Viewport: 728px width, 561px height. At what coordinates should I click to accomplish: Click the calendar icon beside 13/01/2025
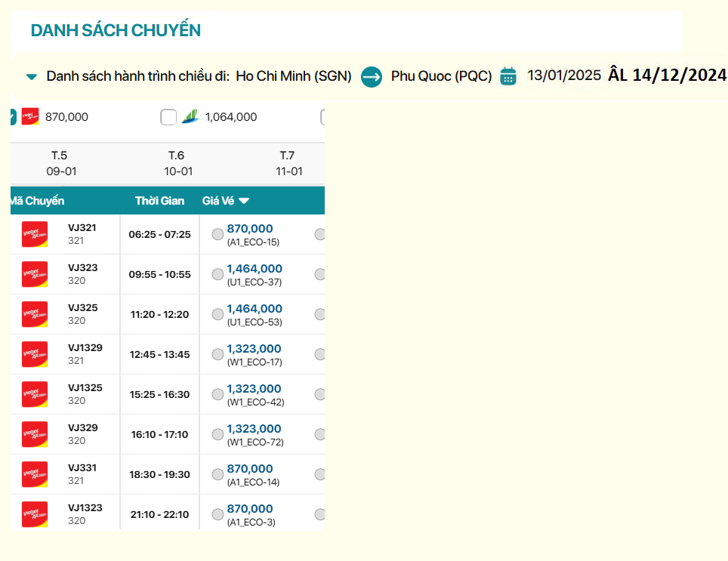(508, 76)
